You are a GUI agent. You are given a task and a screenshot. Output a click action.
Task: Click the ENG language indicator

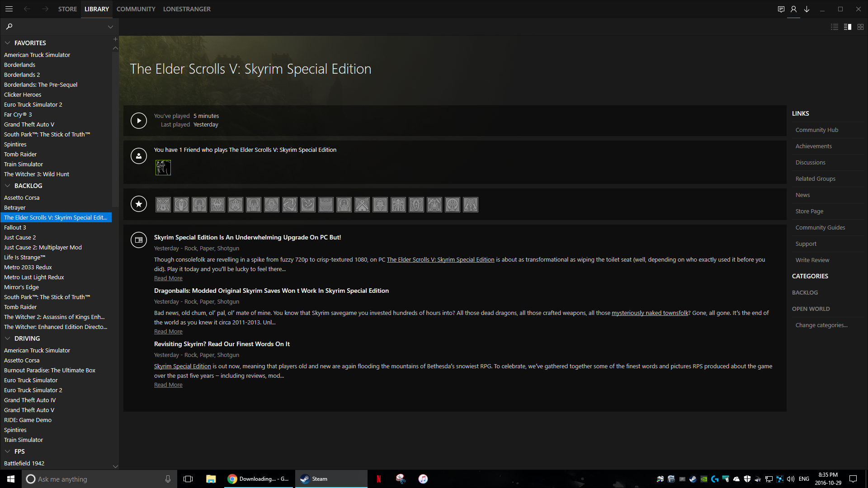click(804, 479)
